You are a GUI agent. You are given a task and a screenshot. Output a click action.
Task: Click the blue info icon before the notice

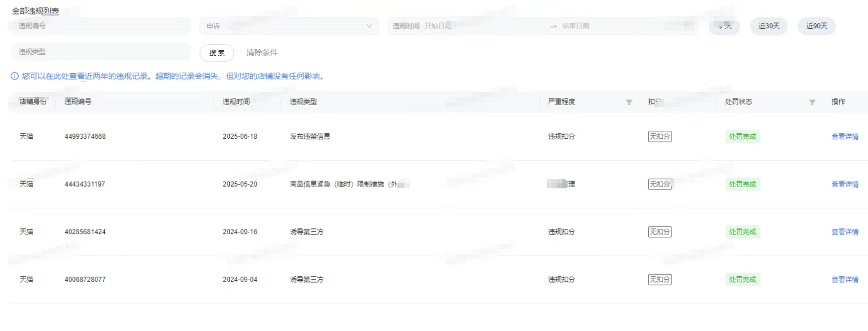point(15,76)
